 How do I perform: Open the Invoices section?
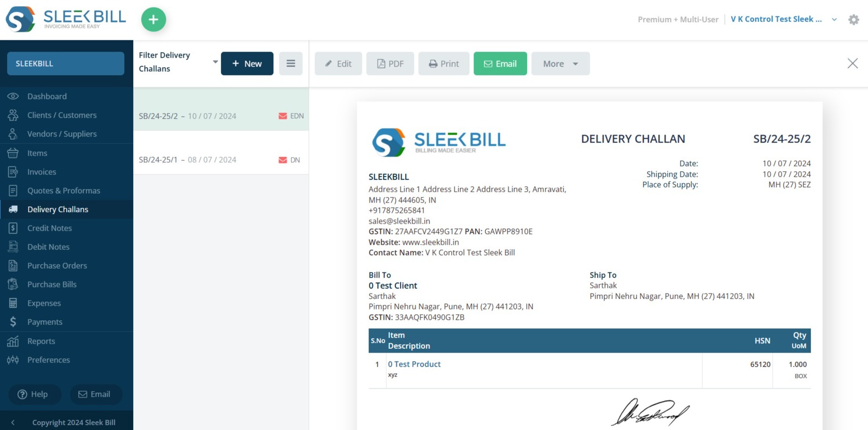click(x=42, y=172)
